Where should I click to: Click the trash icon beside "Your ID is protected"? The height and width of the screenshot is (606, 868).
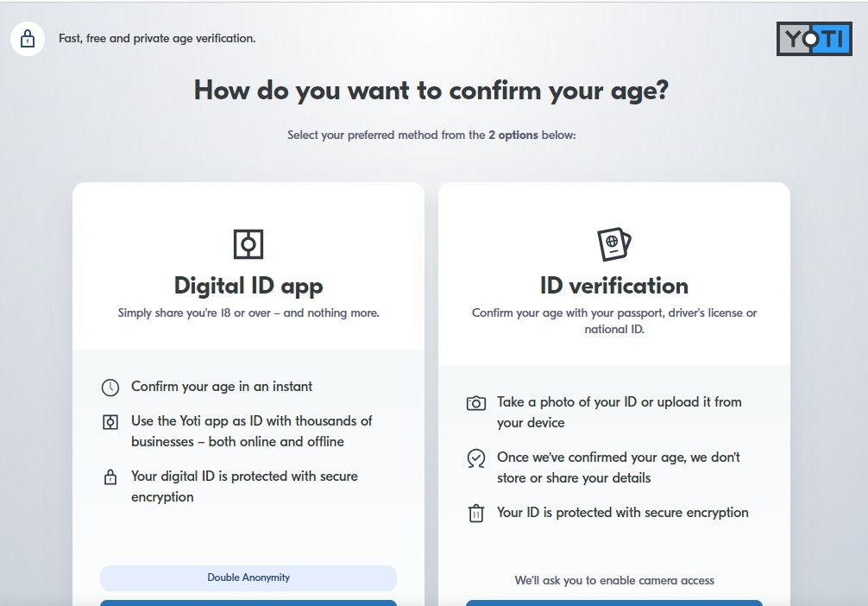[x=476, y=514]
